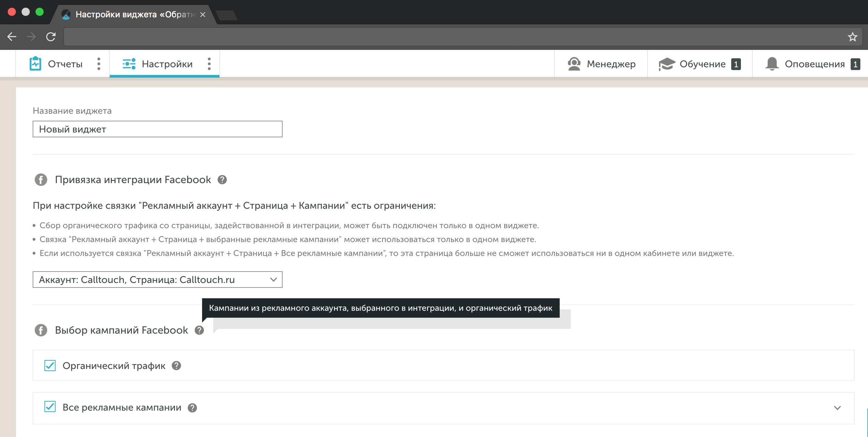Click the Оповещения bell icon
Viewport: 868px width, 437px height.
tap(772, 64)
